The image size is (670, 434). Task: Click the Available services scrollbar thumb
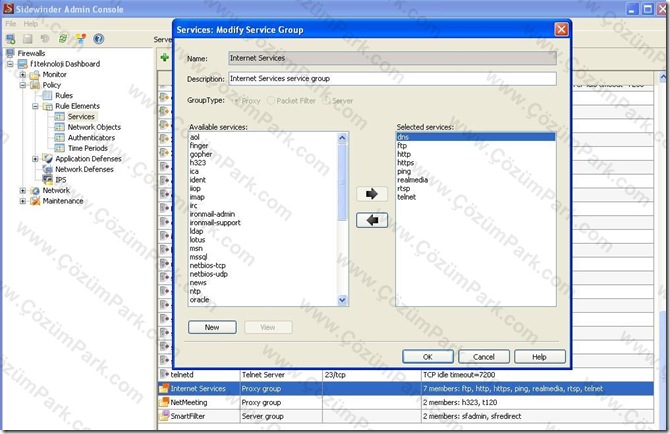pos(342,182)
